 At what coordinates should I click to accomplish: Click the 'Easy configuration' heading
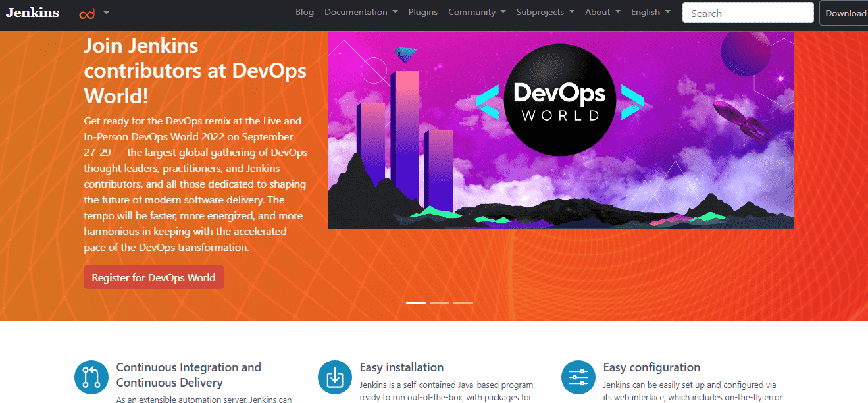click(651, 367)
